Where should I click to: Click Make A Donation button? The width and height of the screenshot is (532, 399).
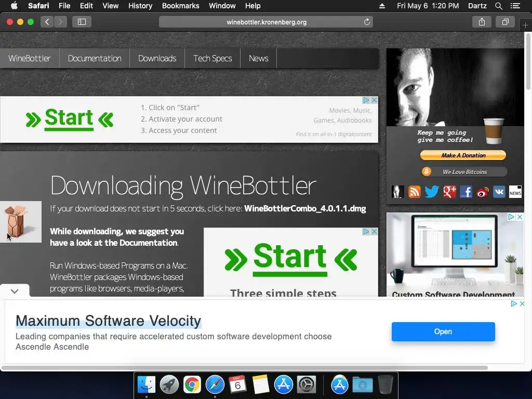pyautogui.click(x=463, y=155)
